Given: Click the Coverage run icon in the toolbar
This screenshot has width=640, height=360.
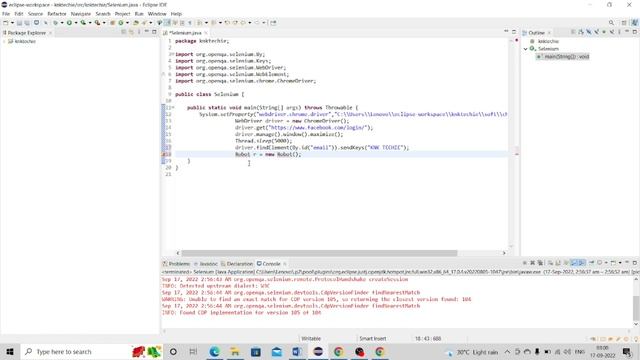Looking at the screenshot, I should click(83, 23).
